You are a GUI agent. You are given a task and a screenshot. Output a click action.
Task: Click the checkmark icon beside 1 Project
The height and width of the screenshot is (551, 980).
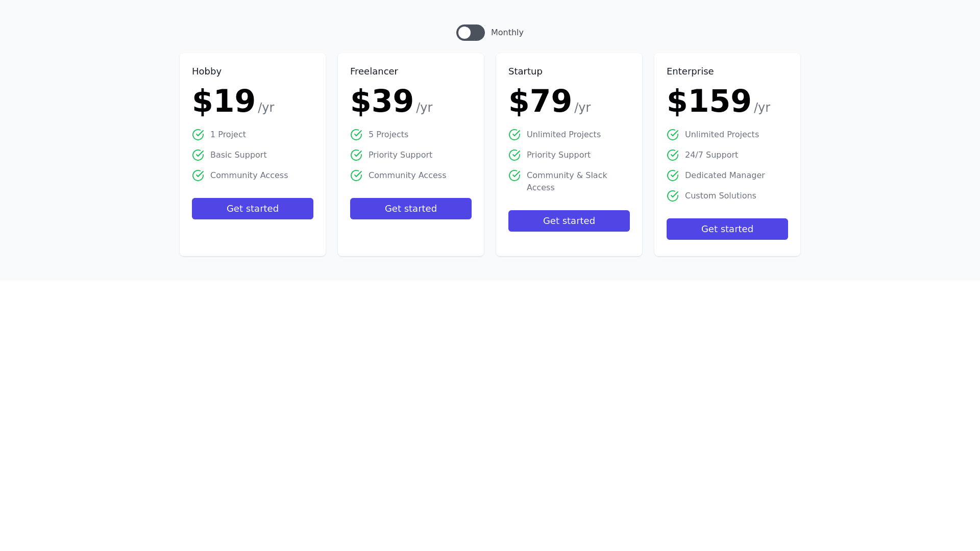point(198,135)
